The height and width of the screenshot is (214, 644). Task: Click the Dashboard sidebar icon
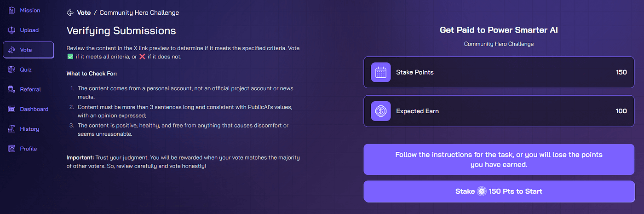click(11, 109)
